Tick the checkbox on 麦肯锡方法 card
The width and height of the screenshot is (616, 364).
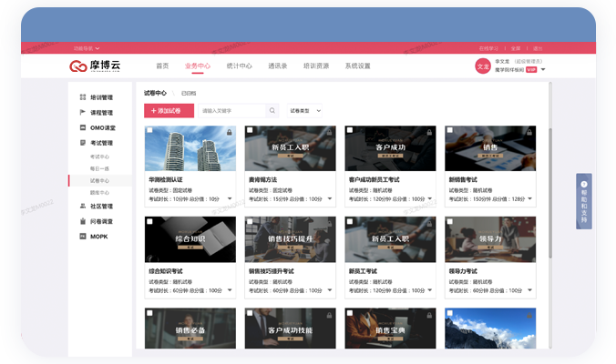click(x=250, y=130)
